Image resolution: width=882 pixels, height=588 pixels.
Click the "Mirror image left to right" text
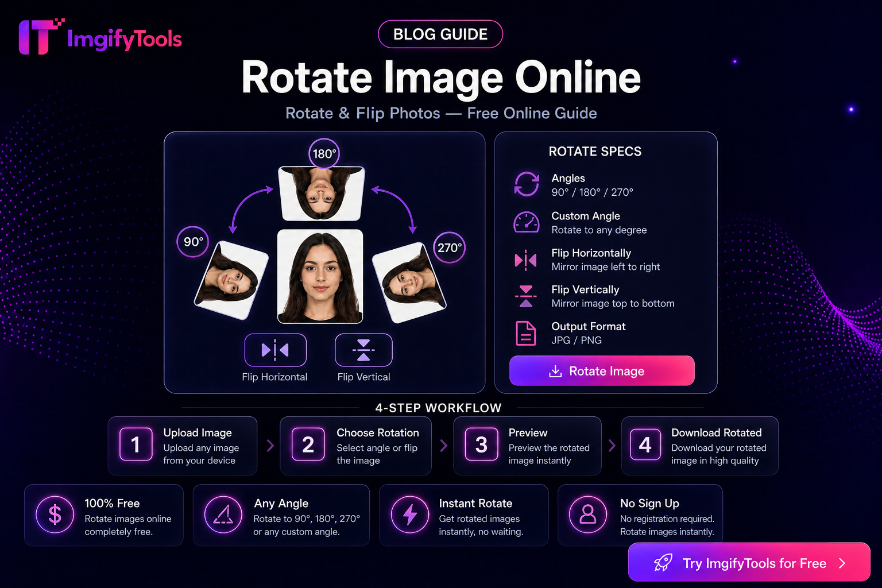(x=606, y=266)
